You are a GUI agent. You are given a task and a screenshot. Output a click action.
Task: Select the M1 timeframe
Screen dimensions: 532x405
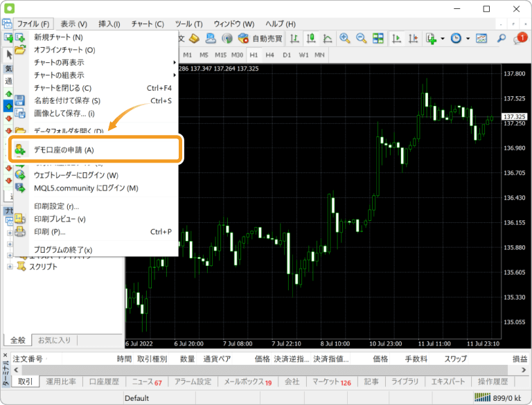(187, 55)
